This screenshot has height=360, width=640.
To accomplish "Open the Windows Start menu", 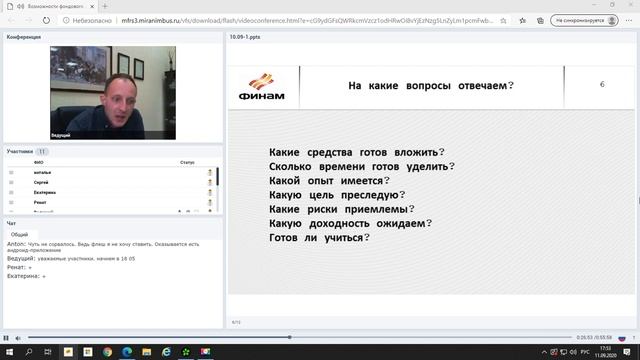I will click(x=9, y=352).
